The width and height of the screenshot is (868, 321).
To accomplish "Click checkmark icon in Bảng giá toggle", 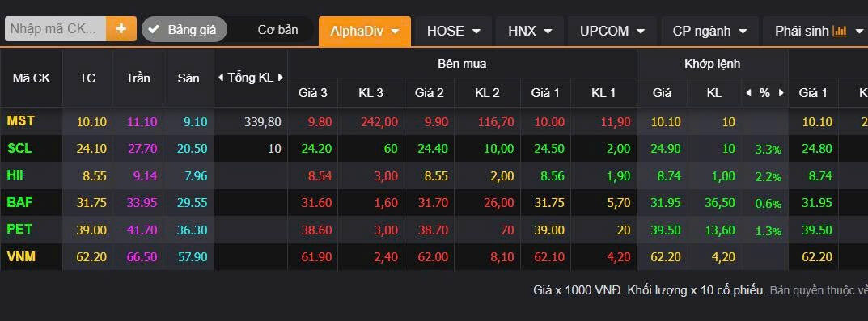I will pos(155,29).
